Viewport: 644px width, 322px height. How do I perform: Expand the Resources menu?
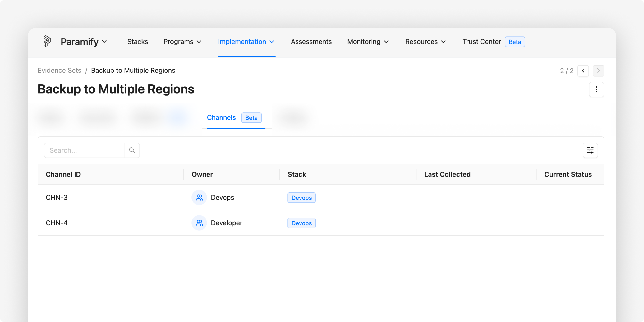[x=426, y=42]
